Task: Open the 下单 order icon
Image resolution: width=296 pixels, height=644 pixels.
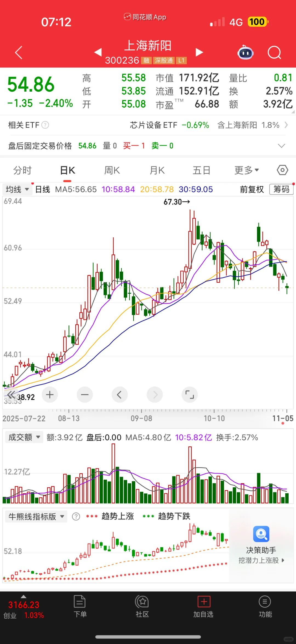Action: pos(80,607)
